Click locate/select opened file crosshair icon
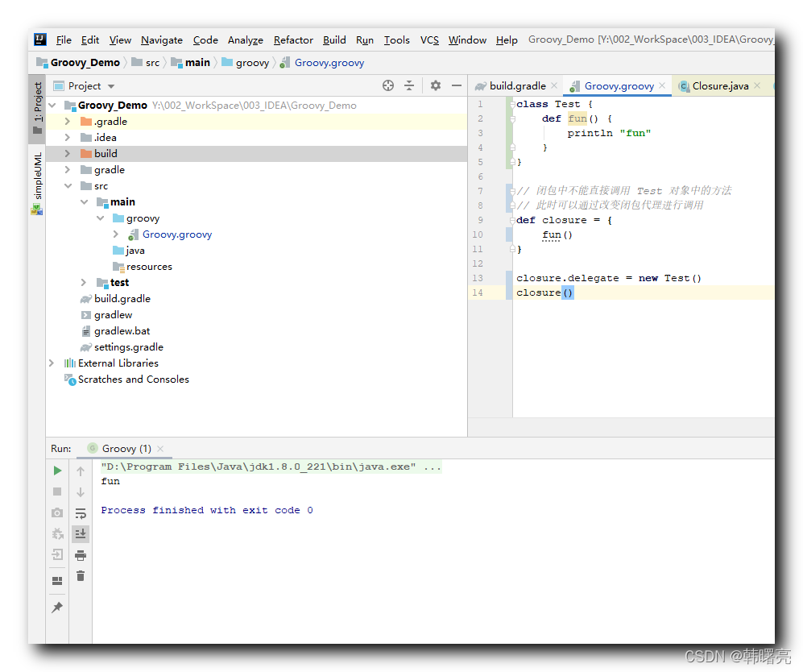The width and height of the screenshot is (803, 672). [x=388, y=85]
